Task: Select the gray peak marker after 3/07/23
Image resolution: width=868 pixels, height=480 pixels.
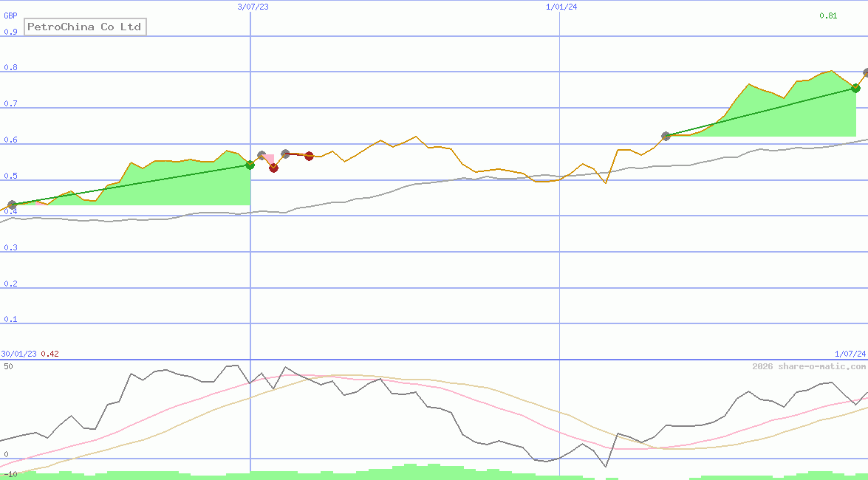Action: coord(262,155)
